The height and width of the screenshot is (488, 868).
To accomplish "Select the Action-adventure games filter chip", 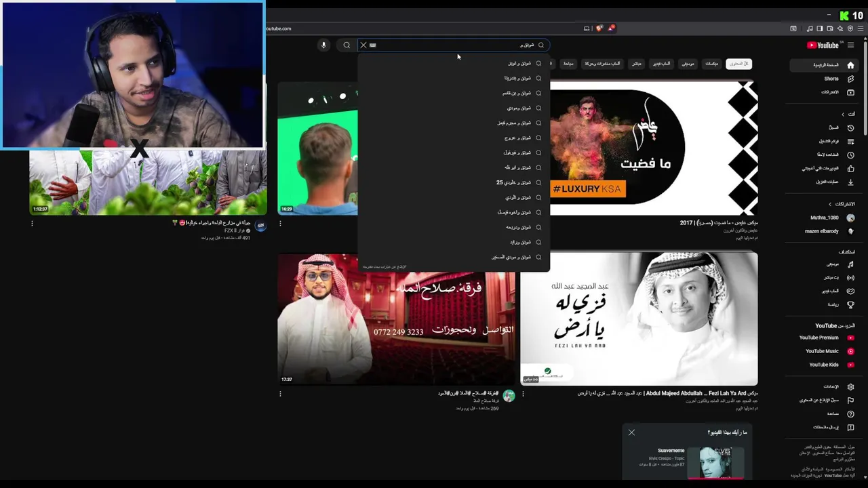I will 602,64.
